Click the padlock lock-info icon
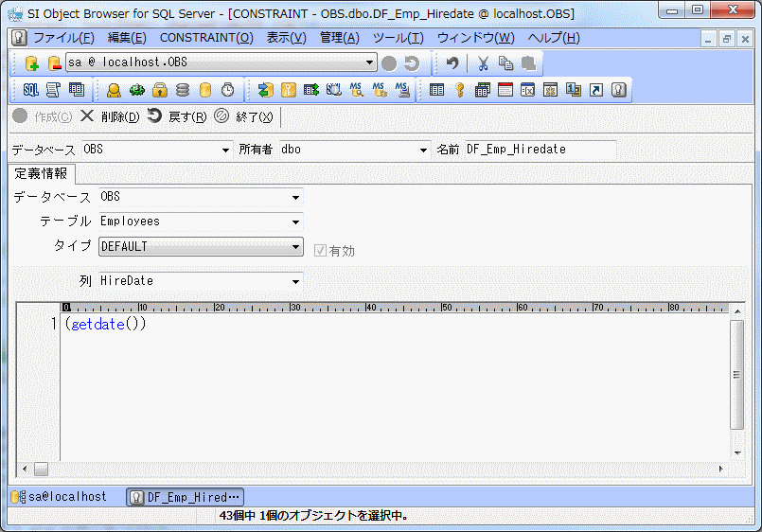The width and height of the screenshot is (762, 532). coord(160,90)
